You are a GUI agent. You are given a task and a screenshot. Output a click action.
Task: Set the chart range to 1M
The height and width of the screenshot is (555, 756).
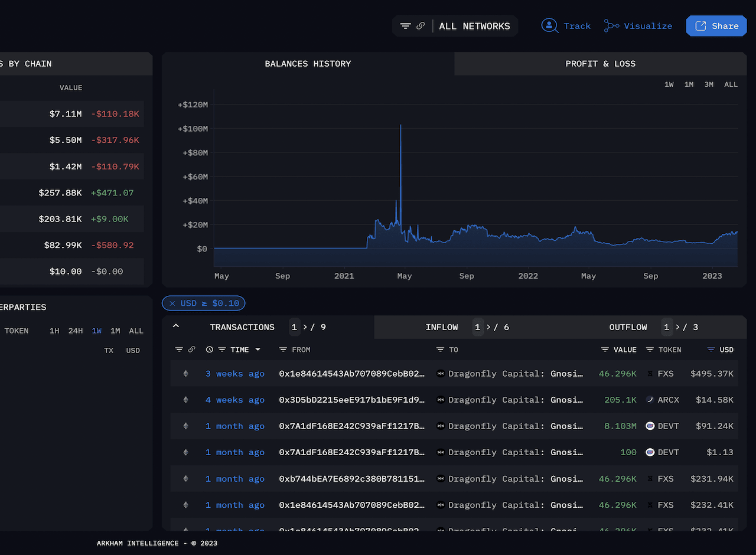tap(689, 84)
